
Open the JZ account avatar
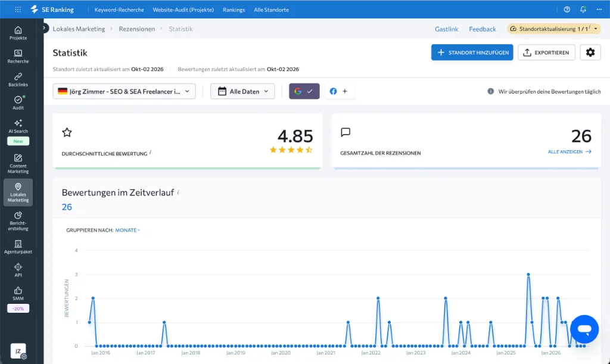[18, 351]
